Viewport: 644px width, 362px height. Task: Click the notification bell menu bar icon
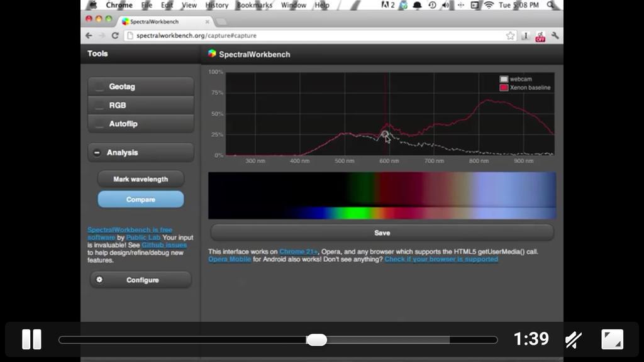point(418,5)
